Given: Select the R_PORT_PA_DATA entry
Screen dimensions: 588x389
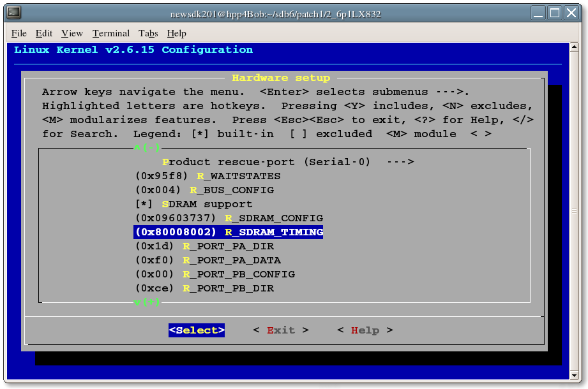Looking at the screenshot, I should tap(208, 260).
